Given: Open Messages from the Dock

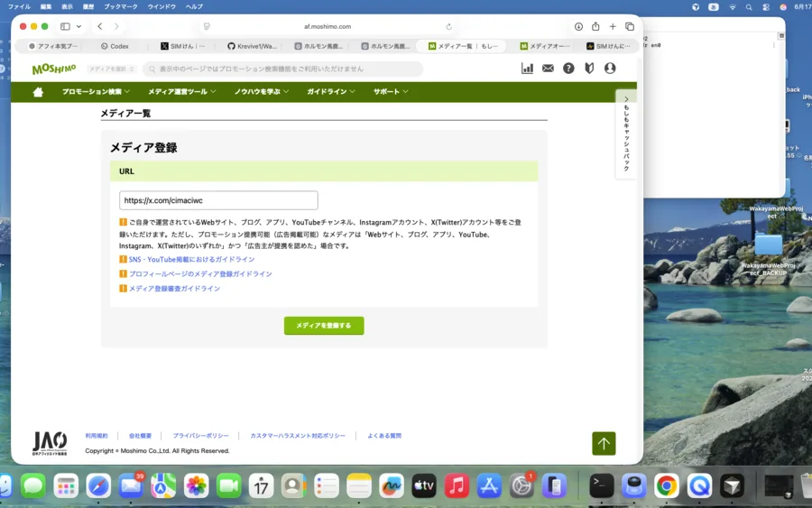Looking at the screenshot, I should point(33,485).
